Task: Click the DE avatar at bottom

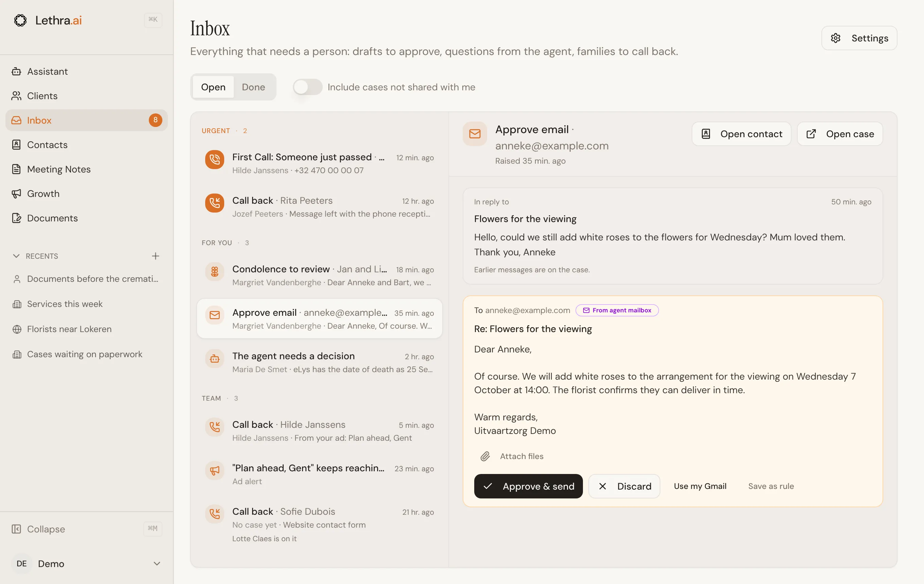Action: point(21,564)
